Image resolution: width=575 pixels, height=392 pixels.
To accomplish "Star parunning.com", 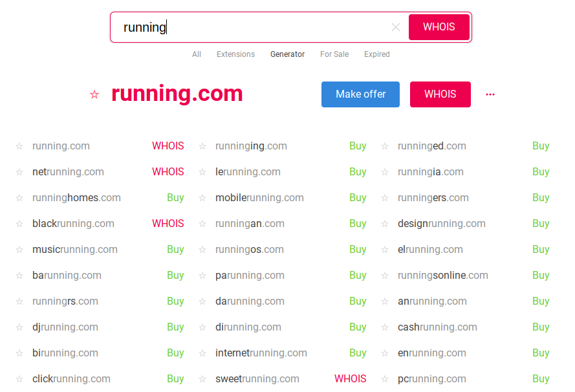I will [x=202, y=276].
